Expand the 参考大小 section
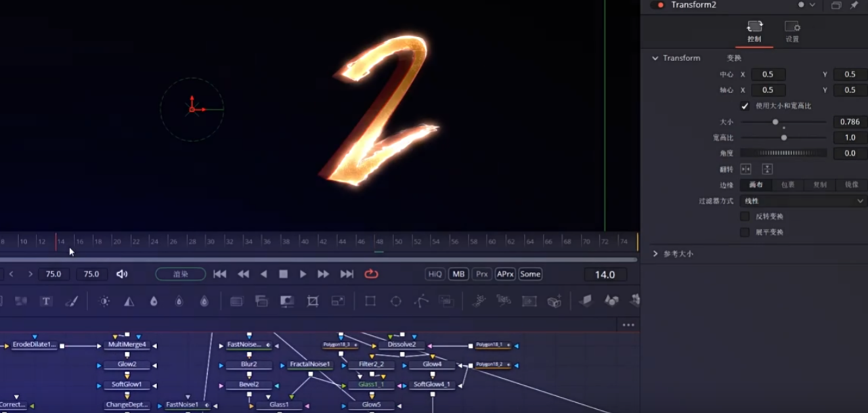Screen dimensions: 868x413 pyautogui.click(x=655, y=254)
